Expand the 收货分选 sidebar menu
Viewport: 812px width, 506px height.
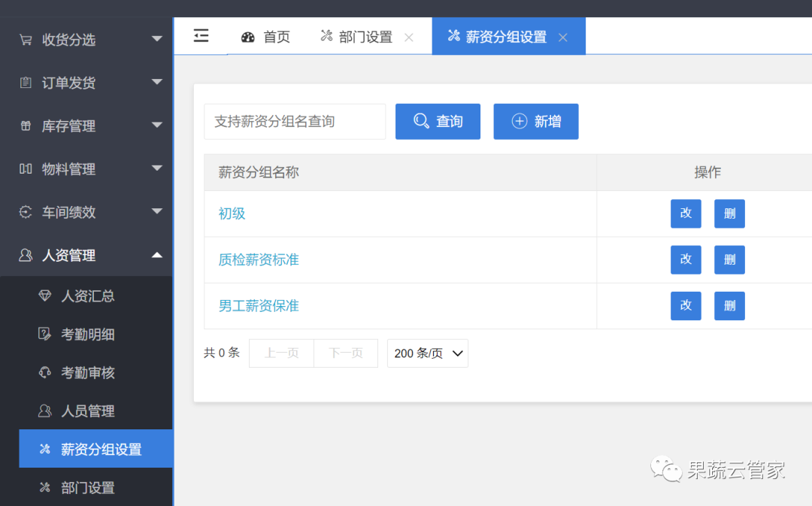click(86, 40)
